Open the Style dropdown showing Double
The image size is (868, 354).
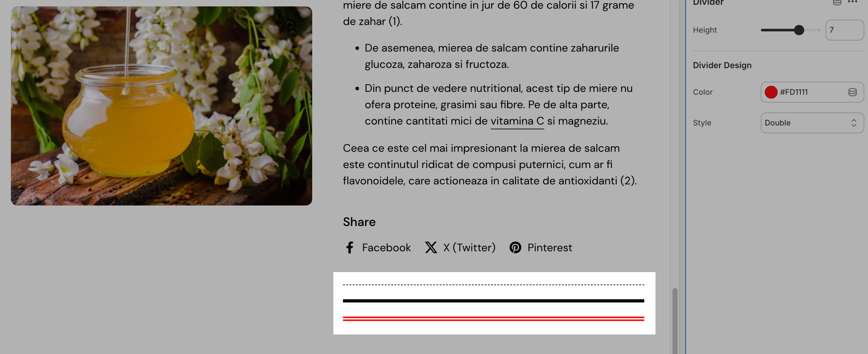tap(812, 123)
